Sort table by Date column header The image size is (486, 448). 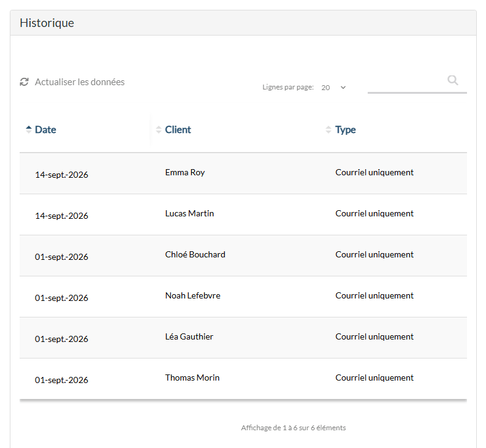[45, 129]
